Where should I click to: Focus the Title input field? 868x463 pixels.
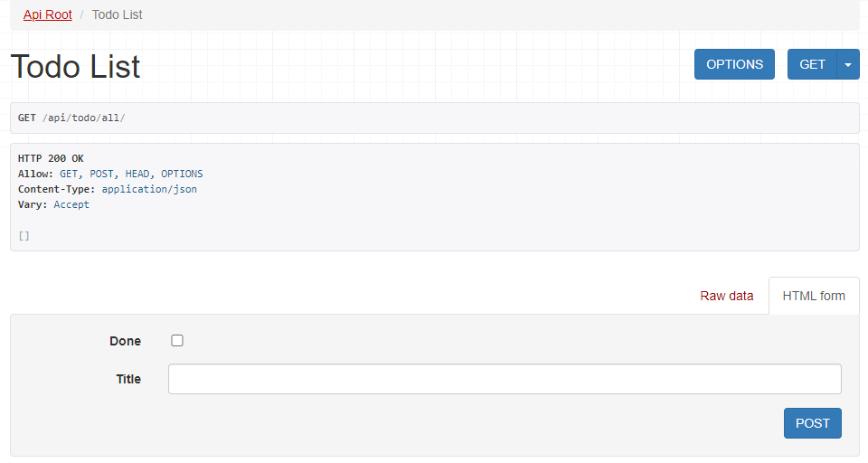(x=505, y=379)
